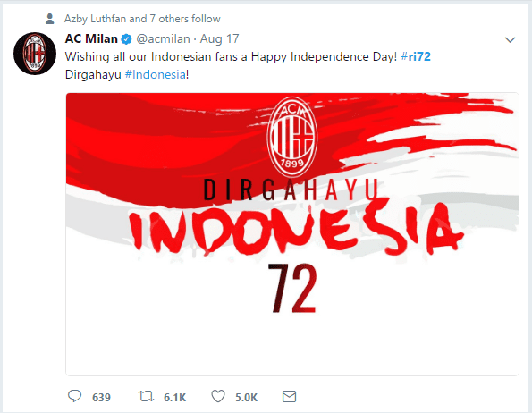Click the ACM 1899 crest in image
Viewport: 532px width, 413px height.
pos(292,137)
